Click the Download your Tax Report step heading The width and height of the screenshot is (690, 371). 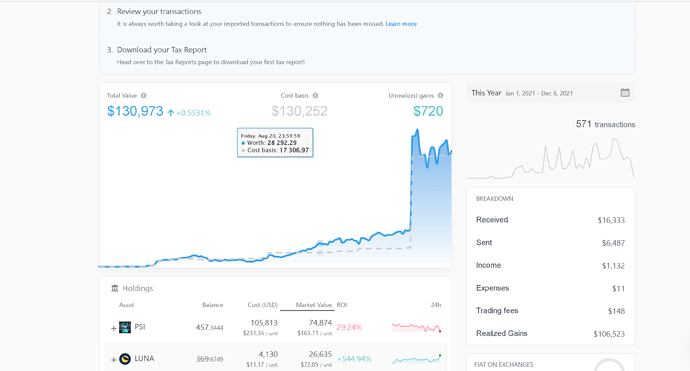click(161, 50)
